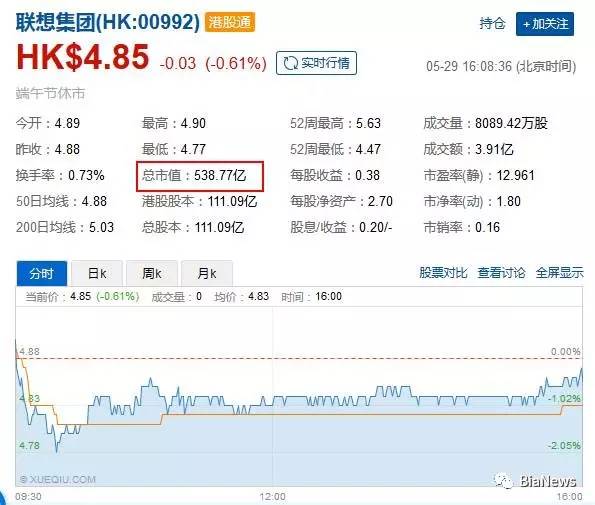Click the 总股本：111.09亿 value
Screen dimensions: 595x505
coord(193,228)
